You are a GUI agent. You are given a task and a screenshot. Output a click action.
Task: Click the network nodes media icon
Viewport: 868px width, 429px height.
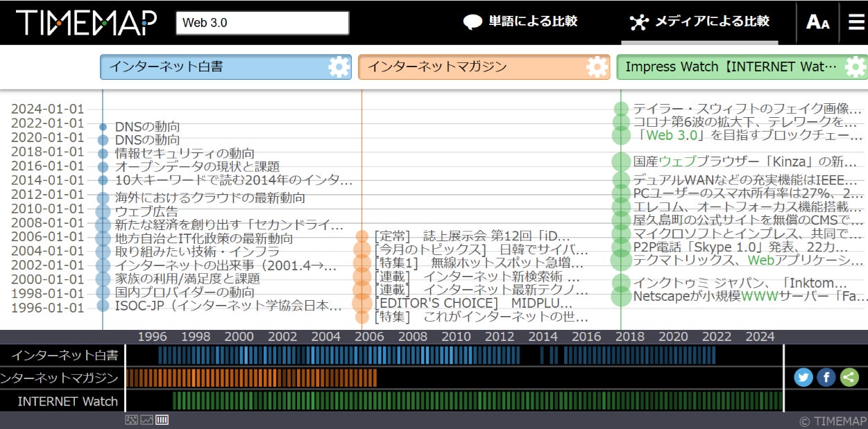point(638,22)
